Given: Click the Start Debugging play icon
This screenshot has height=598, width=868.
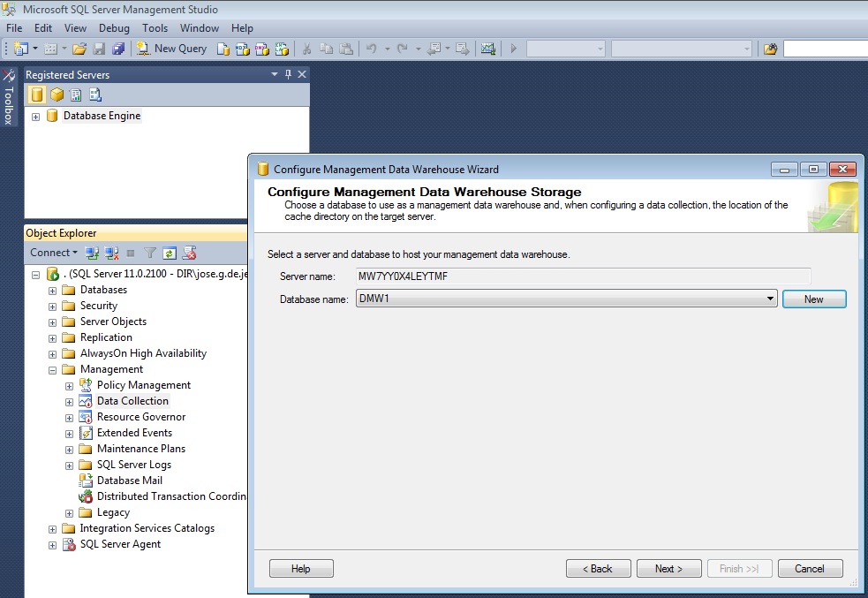Looking at the screenshot, I should (x=514, y=49).
